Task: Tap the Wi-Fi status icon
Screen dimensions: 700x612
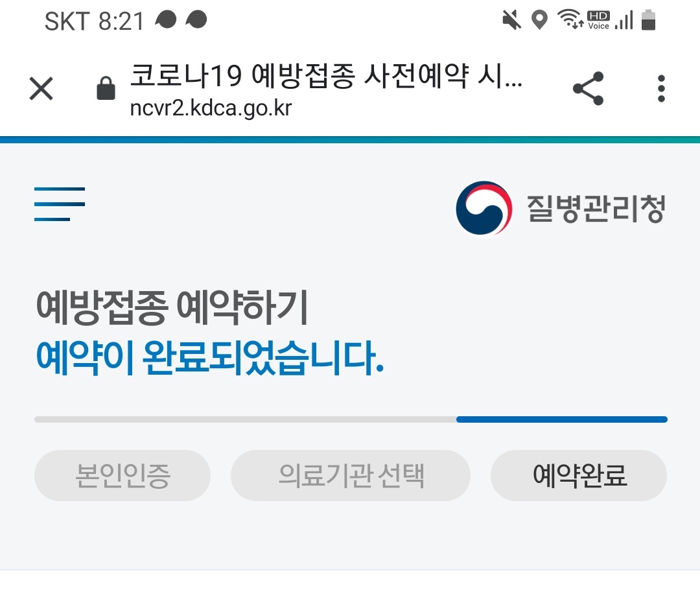Action: pyautogui.click(x=570, y=19)
